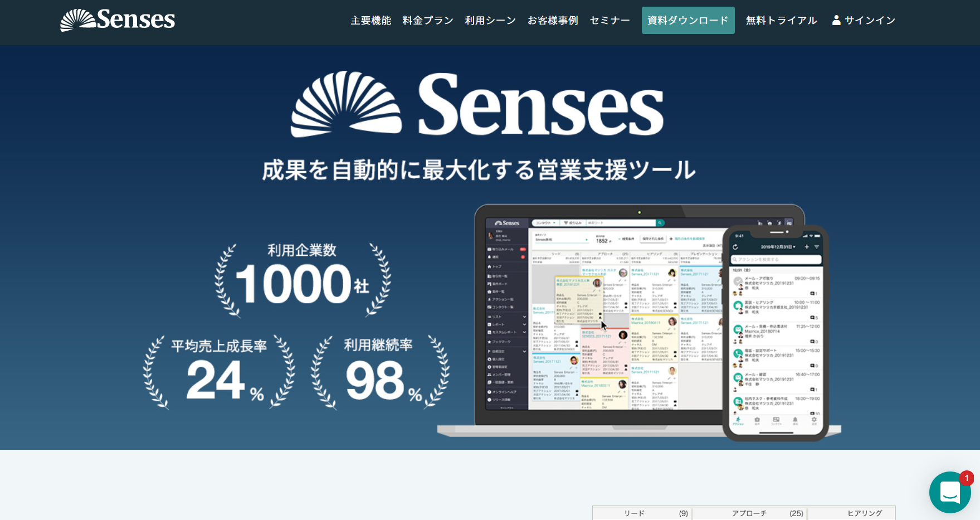Viewport: 980px width, 520px height.
Task: Click the リード (9) column header
Action: pos(642,513)
